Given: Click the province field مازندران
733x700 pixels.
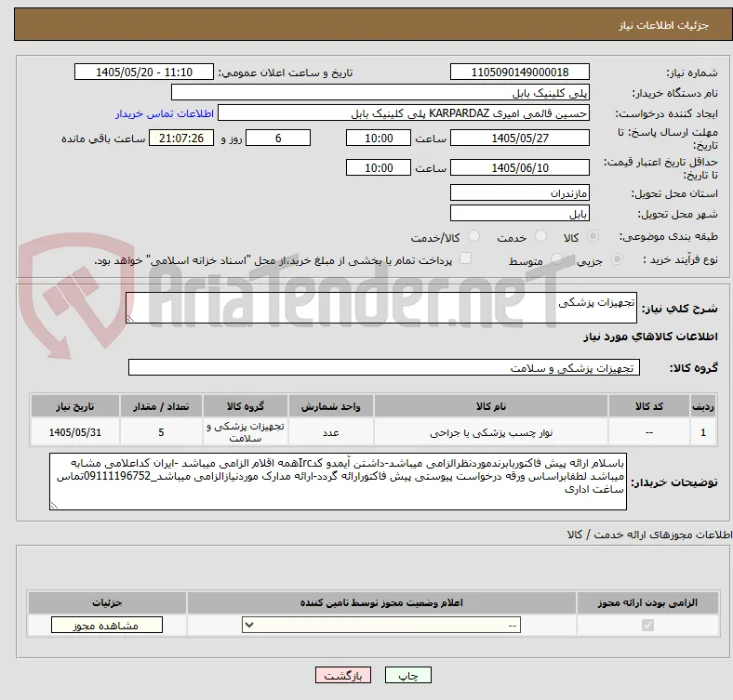Looking at the screenshot, I should pos(519,192).
